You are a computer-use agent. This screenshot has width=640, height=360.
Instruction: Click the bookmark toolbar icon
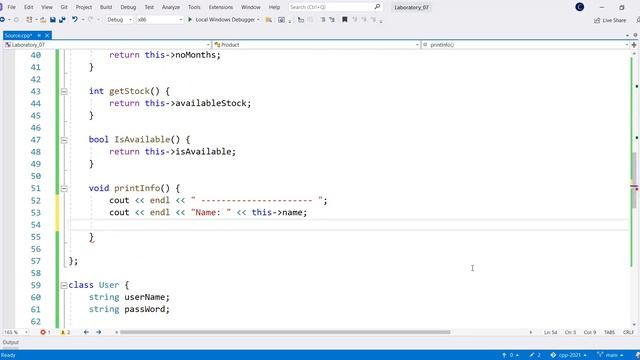[344, 20]
